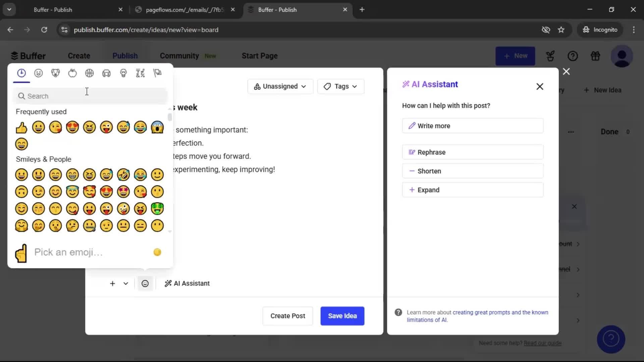Select the Smileys & People emoji category icon
The height and width of the screenshot is (362, 644).
(x=39, y=73)
